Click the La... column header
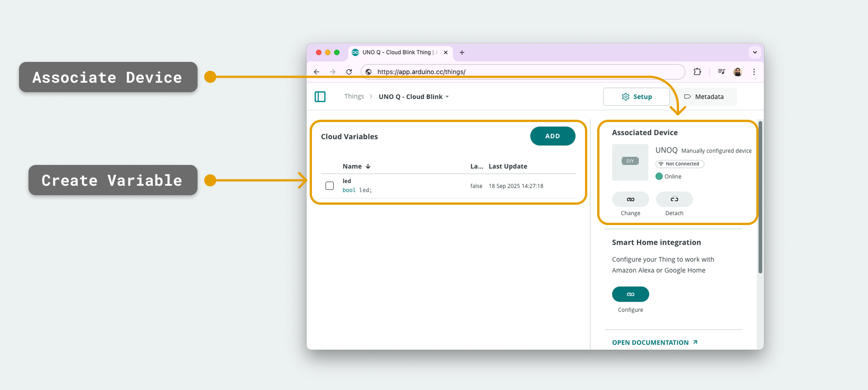The height and width of the screenshot is (390, 868). coord(476,166)
